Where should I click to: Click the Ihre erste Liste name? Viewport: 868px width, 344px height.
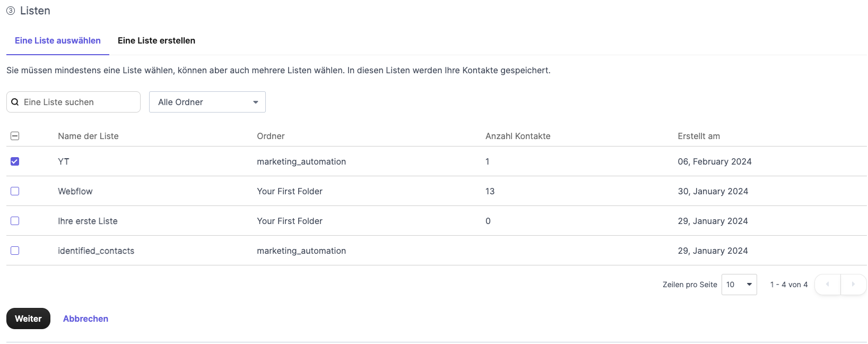(x=88, y=221)
